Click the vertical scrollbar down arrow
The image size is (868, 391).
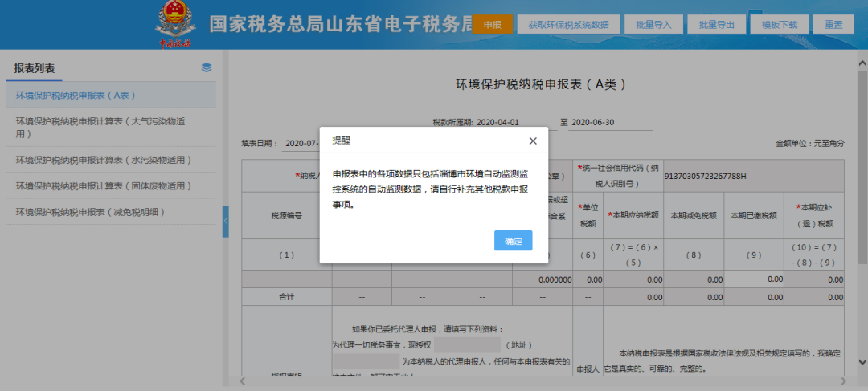862,361
